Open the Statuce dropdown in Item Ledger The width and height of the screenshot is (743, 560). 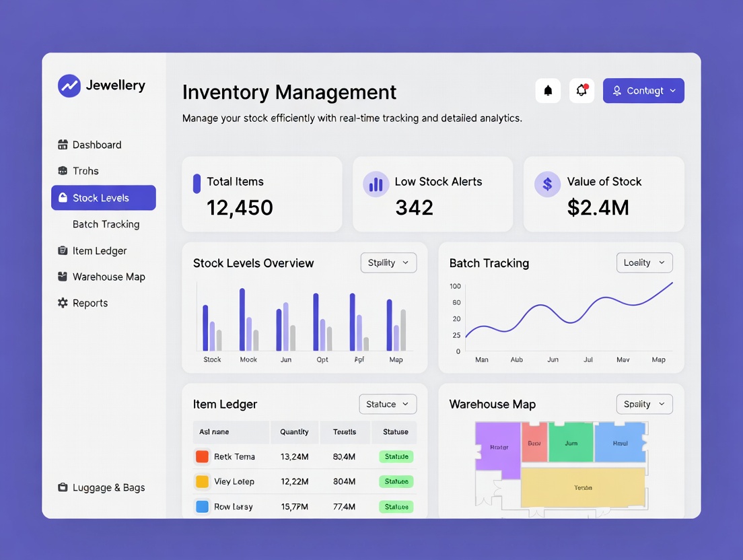pyautogui.click(x=388, y=404)
